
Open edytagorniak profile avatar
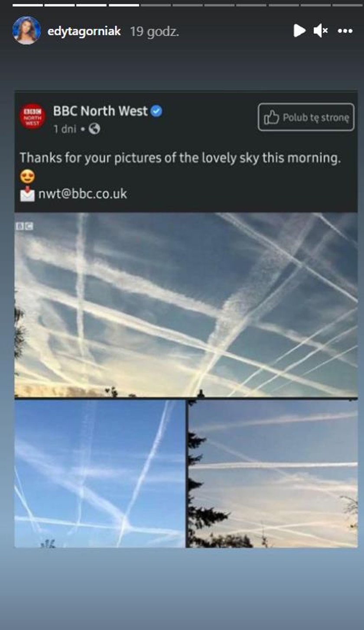[x=27, y=31]
